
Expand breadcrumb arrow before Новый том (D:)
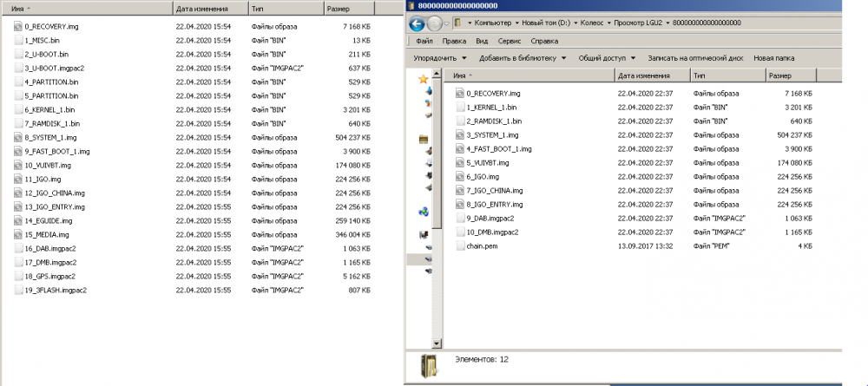[517, 23]
